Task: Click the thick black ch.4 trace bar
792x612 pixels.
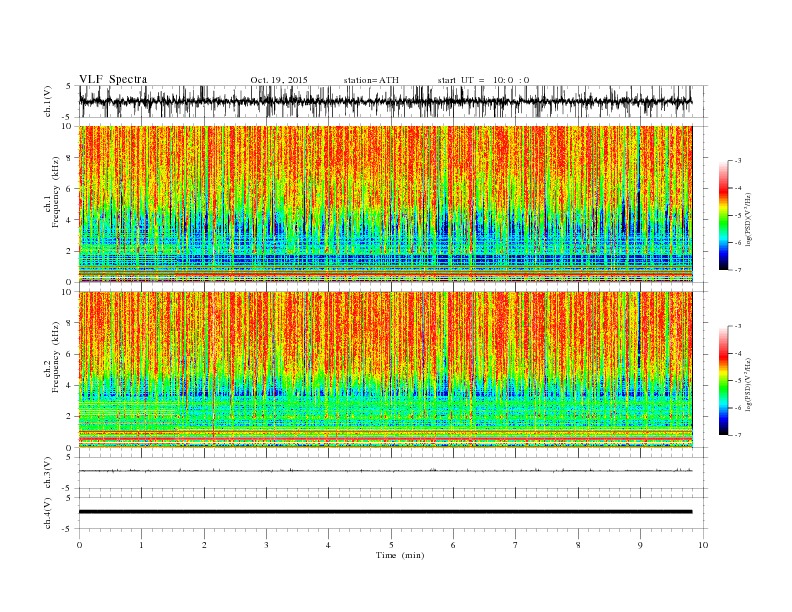Action: [385, 512]
